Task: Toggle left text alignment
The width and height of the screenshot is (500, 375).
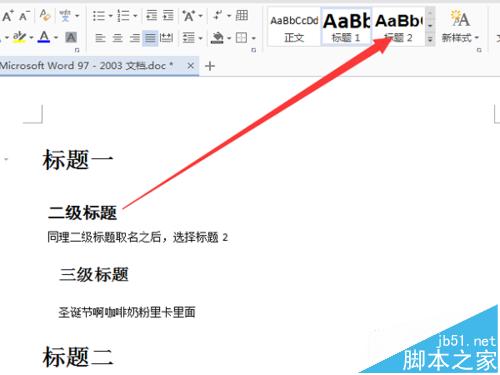Action: point(100,38)
